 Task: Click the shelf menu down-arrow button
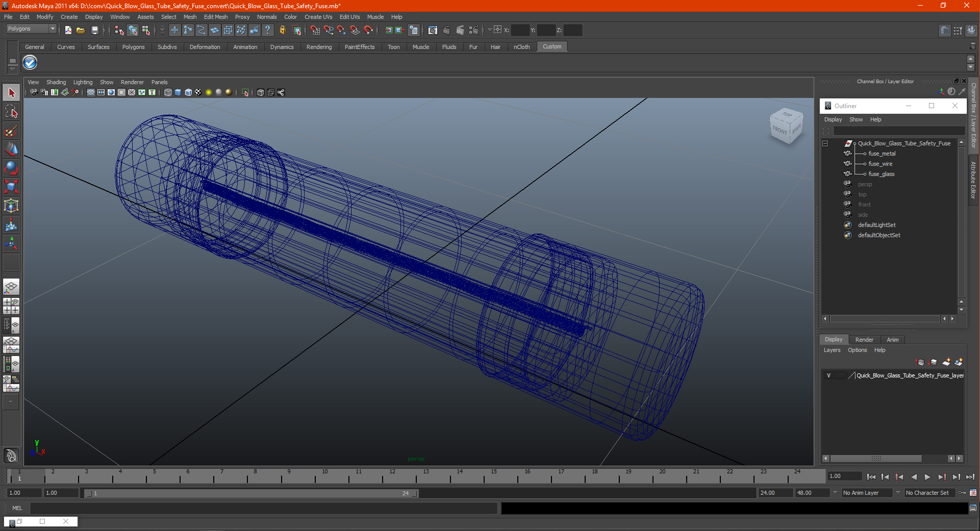point(12,68)
